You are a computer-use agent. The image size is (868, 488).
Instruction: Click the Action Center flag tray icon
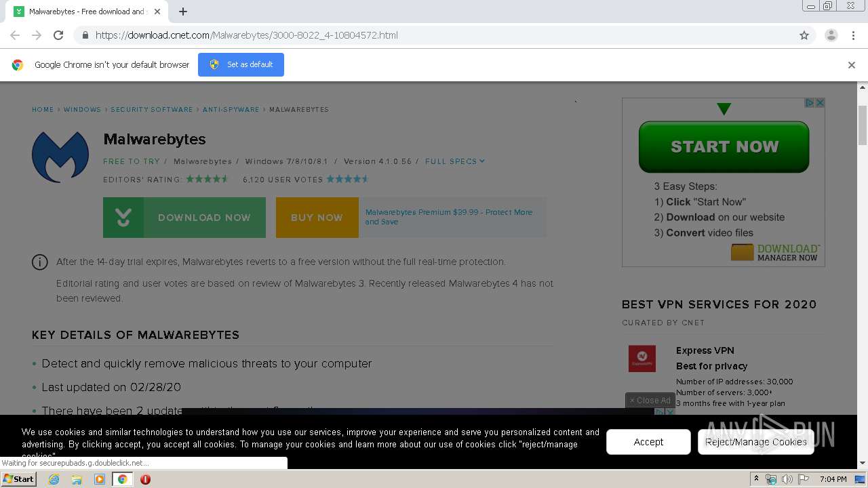[x=804, y=479]
